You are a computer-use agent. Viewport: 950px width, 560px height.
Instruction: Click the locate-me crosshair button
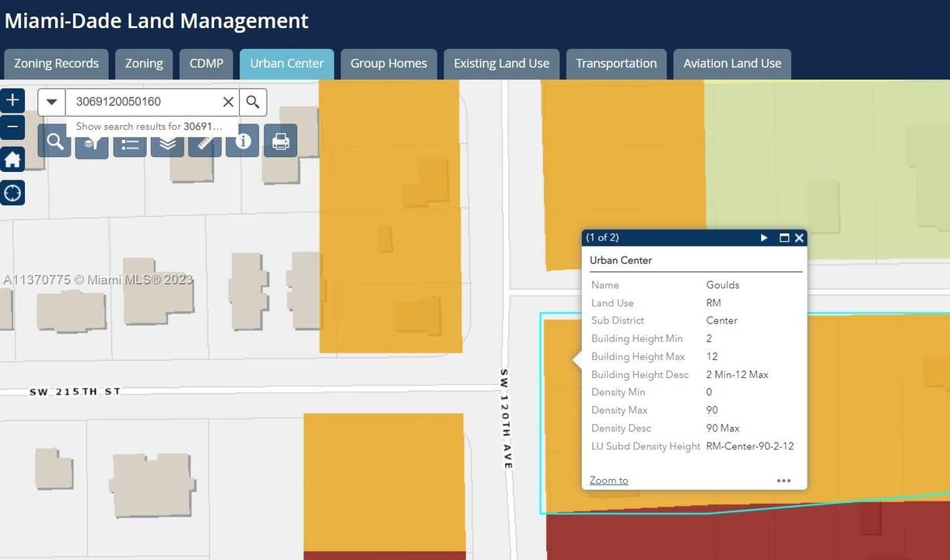click(x=12, y=193)
